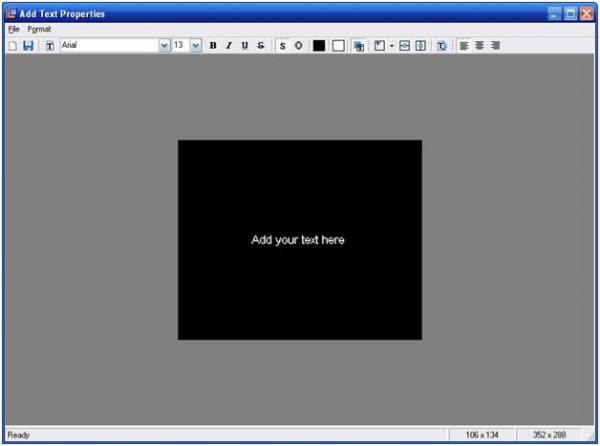The width and height of the screenshot is (600, 446).
Task: Open the font size dropdown arrow
Action: (x=196, y=46)
